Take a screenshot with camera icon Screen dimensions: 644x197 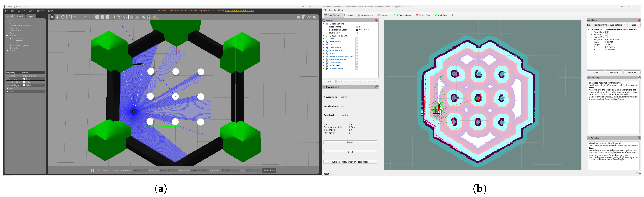point(298,17)
